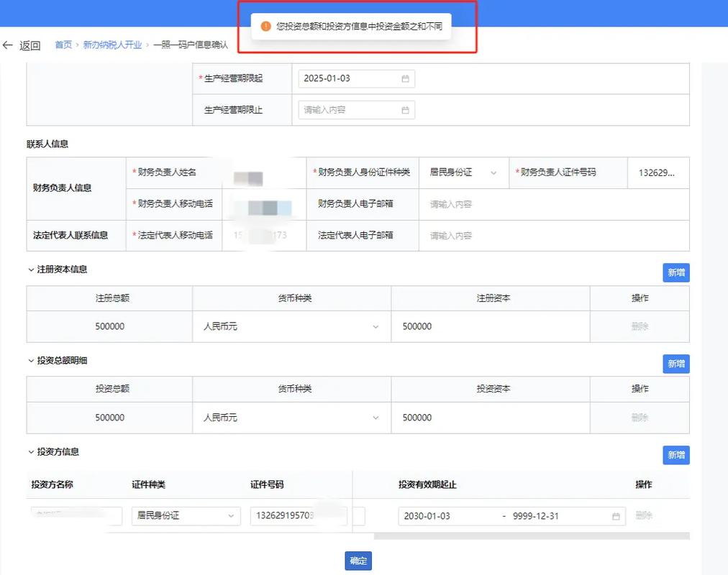Click the 确定 button at the bottom
Screen dimensions: 728x575
point(358,561)
